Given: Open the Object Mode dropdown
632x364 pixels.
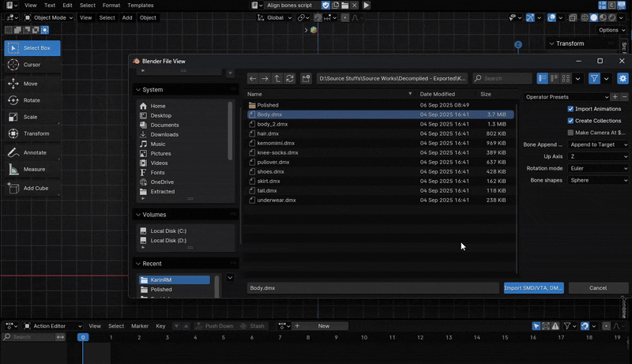Looking at the screenshot, I should 48,17.
